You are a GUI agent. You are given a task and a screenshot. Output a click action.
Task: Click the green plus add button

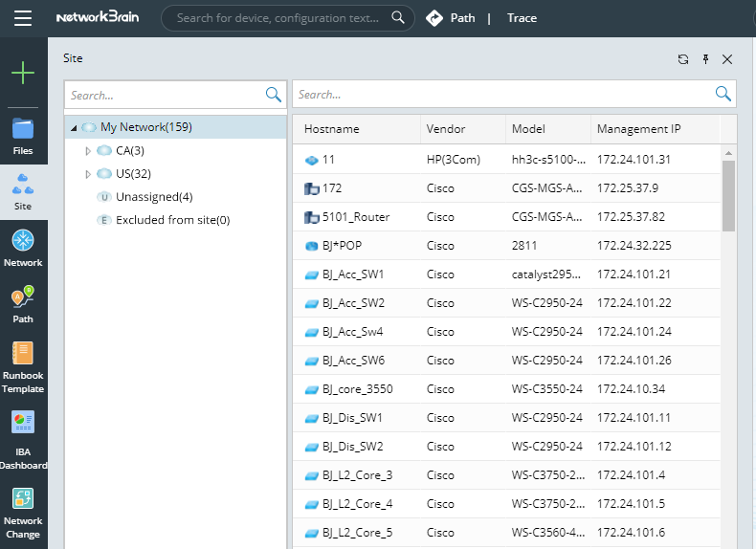pyautogui.click(x=23, y=73)
